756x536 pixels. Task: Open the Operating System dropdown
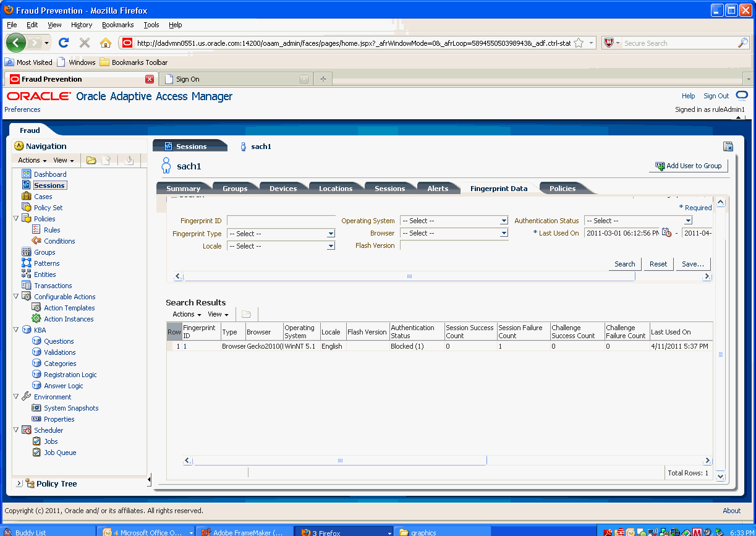pos(503,221)
